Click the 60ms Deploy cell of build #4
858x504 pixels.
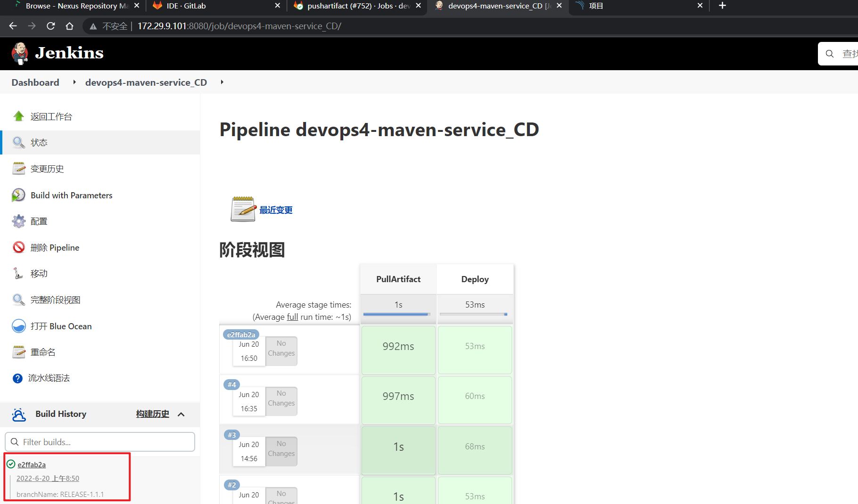click(475, 400)
